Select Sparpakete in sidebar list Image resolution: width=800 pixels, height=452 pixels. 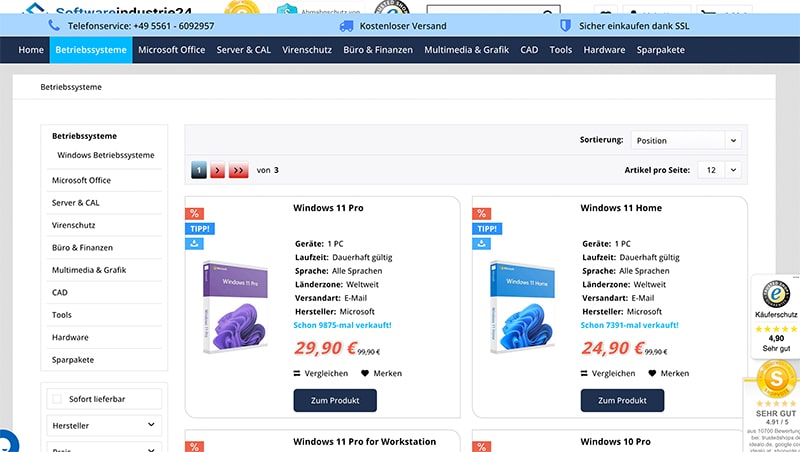[72, 360]
